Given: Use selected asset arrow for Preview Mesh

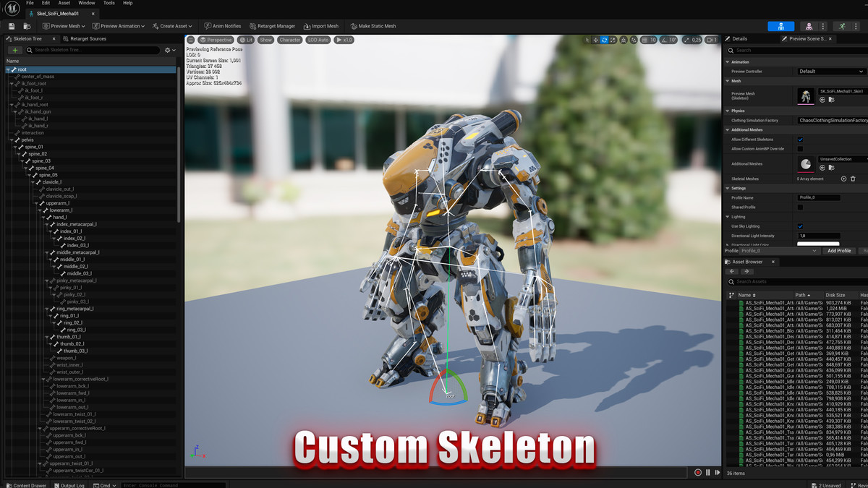Looking at the screenshot, I should (x=822, y=100).
